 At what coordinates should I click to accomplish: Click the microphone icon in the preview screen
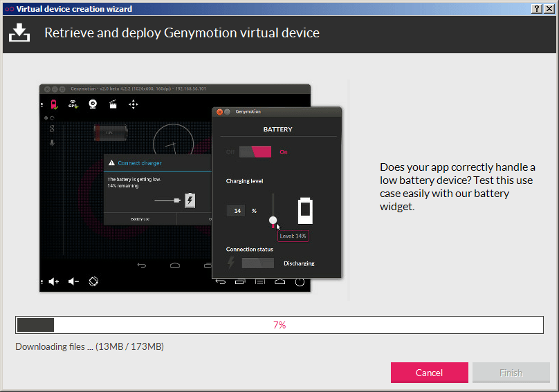[52, 143]
